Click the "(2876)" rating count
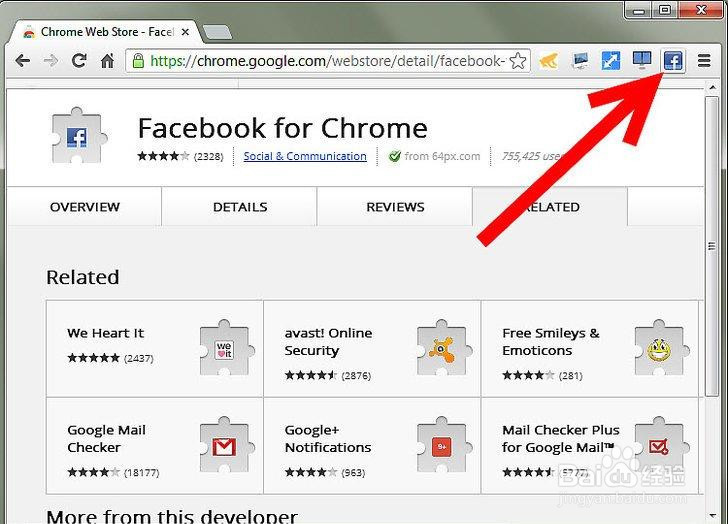 [x=356, y=375]
